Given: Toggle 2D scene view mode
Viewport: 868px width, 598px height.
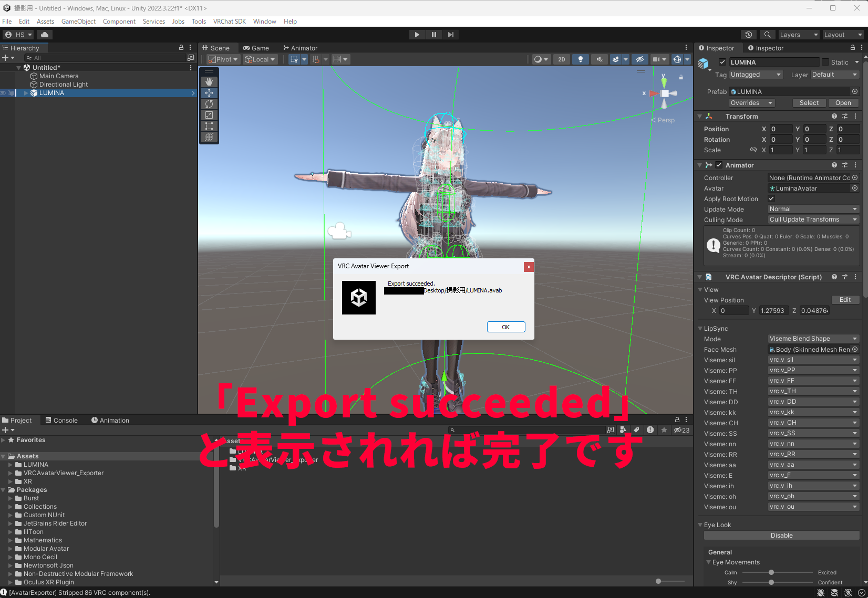Looking at the screenshot, I should [561, 59].
